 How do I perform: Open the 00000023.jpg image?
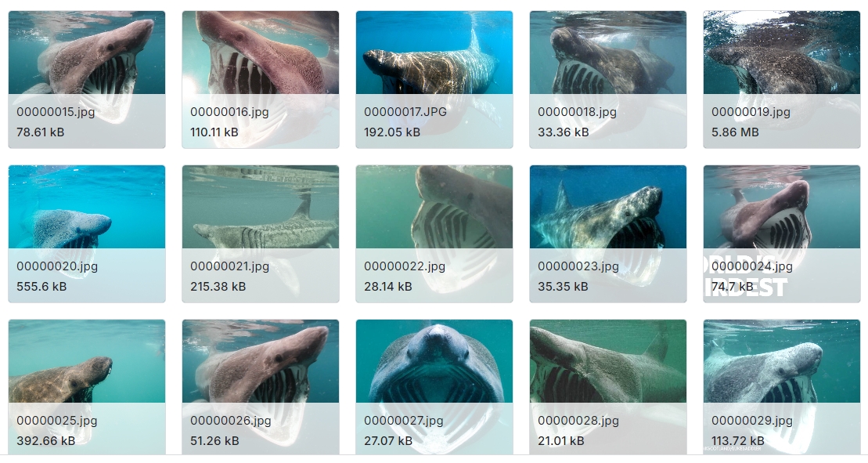coord(608,233)
